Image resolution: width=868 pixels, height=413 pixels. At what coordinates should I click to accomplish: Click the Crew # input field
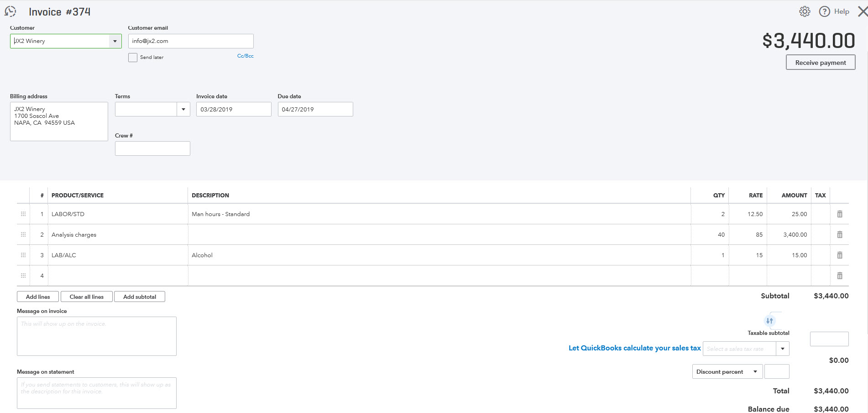coord(152,148)
